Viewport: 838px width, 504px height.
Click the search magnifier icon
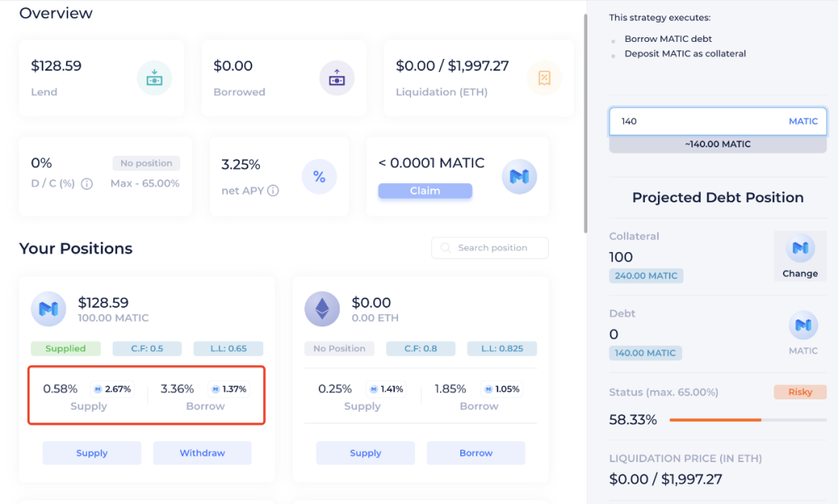pyautogui.click(x=445, y=247)
